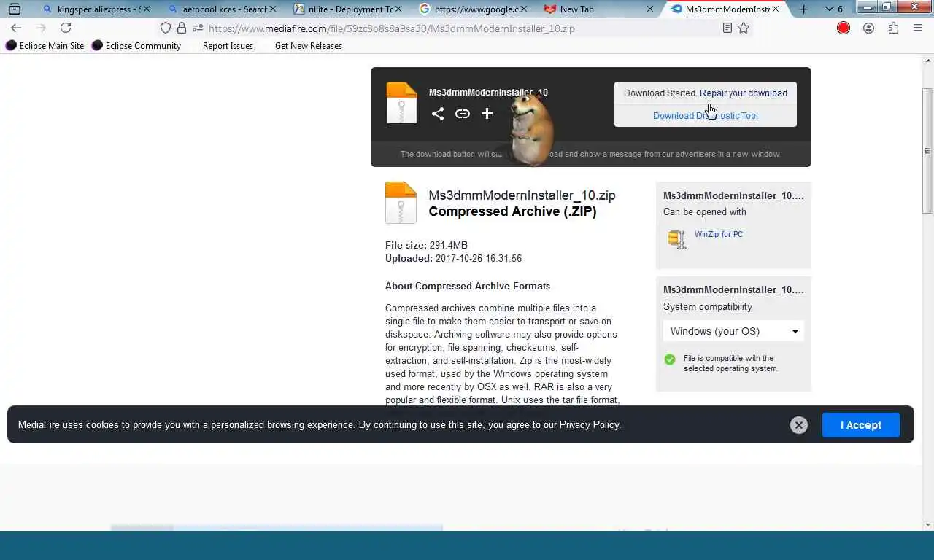This screenshot has height=560, width=934.
Task: Open the Eclipse Community bookmark
Action: pos(136,45)
